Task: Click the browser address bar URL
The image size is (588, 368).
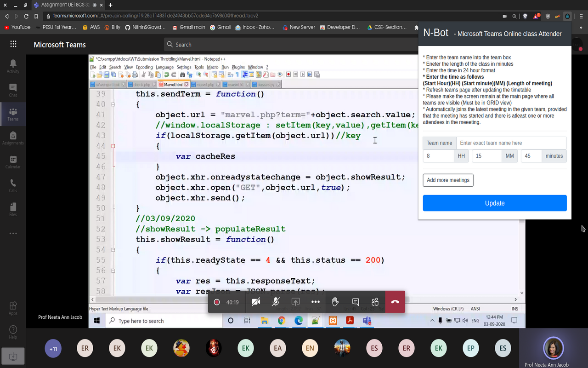Action: click(x=156, y=16)
